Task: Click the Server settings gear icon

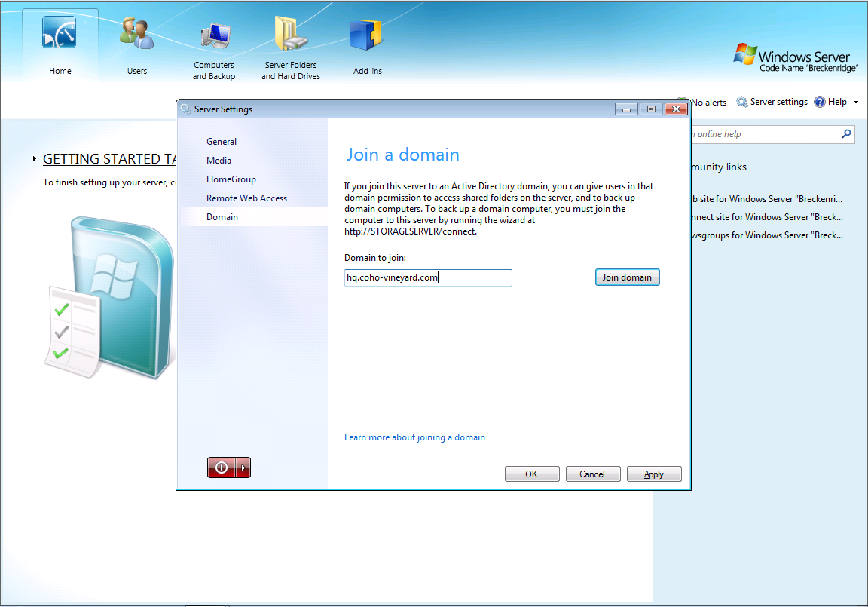Action: (741, 102)
